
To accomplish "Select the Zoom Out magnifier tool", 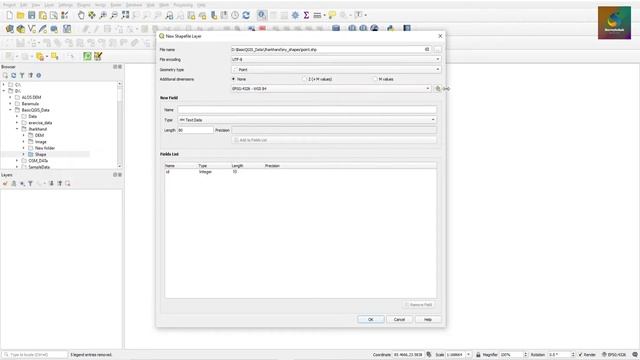I will [x=114, y=16].
